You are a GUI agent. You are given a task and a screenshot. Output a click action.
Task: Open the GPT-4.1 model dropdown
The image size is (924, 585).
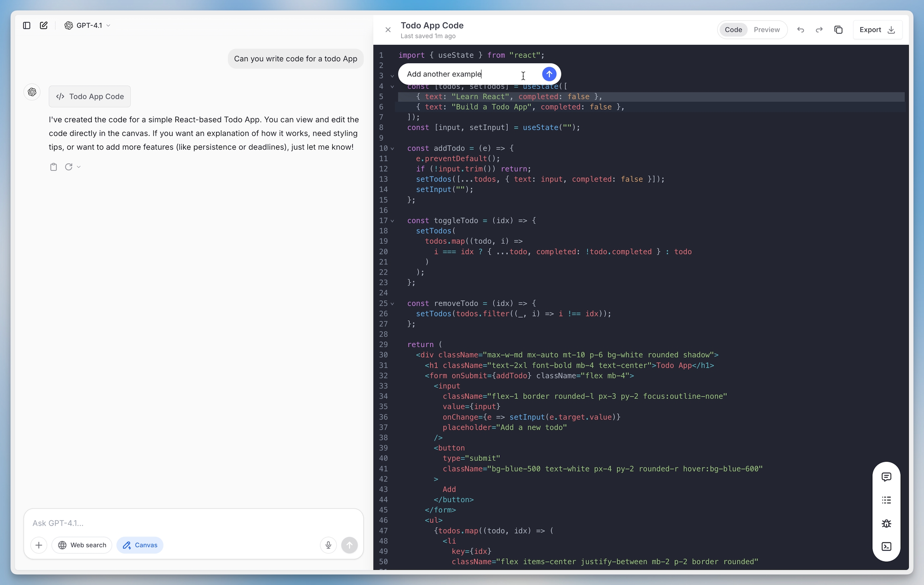tap(87, 25)
